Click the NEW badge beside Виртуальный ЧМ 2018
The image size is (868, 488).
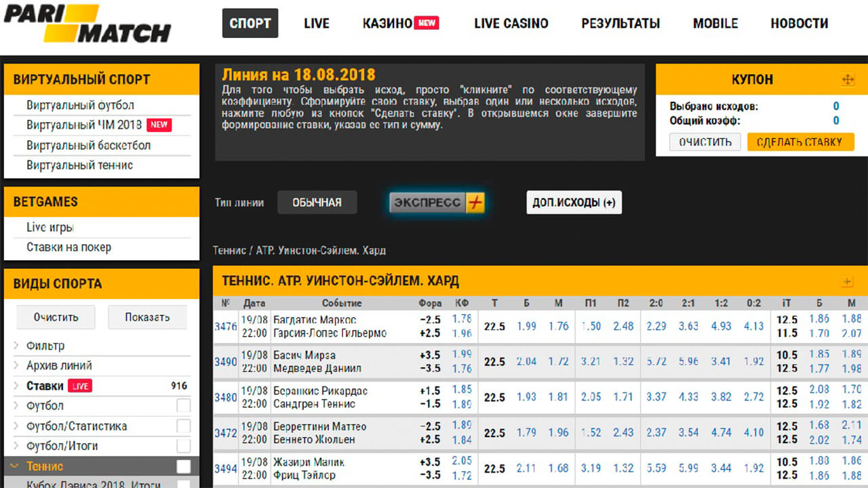[x=159, y=125]
